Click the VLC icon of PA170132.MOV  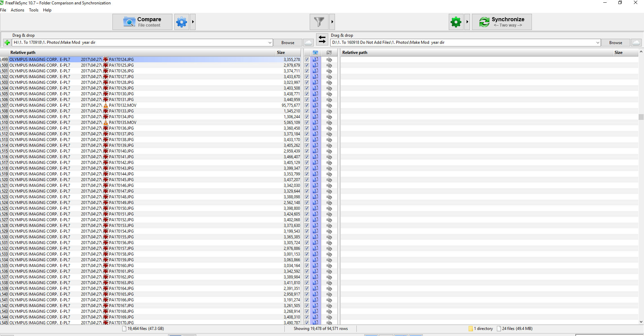pyautogui.click(x=106, y=105)
